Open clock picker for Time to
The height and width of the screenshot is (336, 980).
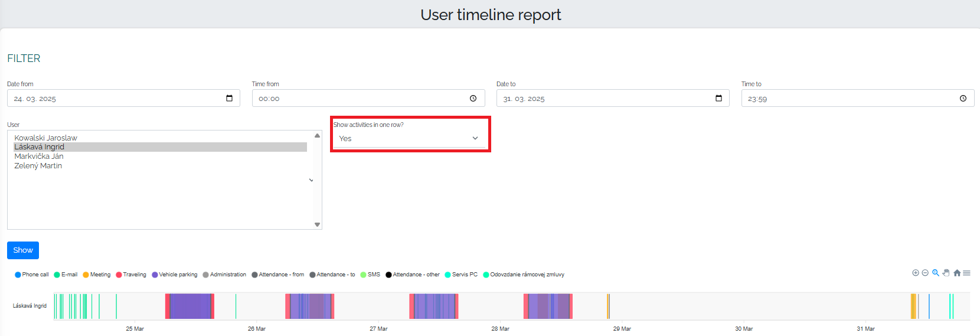pos(963,99)
